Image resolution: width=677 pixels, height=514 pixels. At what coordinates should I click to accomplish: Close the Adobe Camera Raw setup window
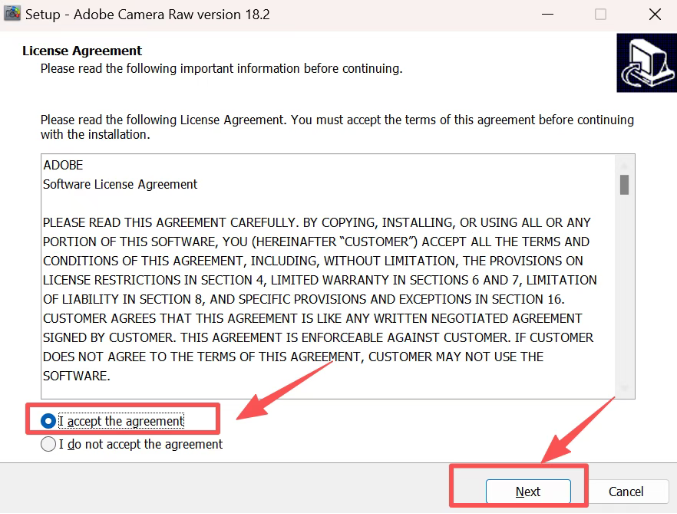point(651,15)
